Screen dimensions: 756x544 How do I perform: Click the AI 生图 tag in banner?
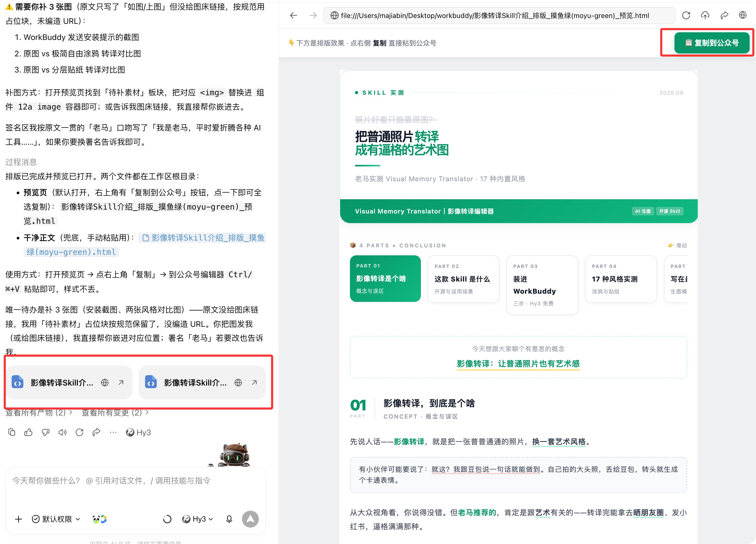(x=643, y=211)
